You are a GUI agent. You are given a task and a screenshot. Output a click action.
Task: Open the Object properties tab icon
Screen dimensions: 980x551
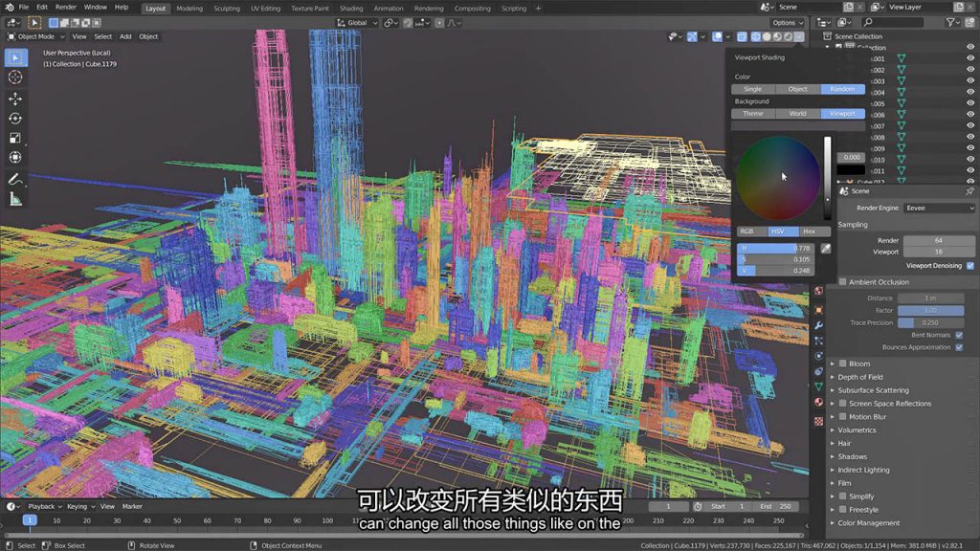pos(819,310)
